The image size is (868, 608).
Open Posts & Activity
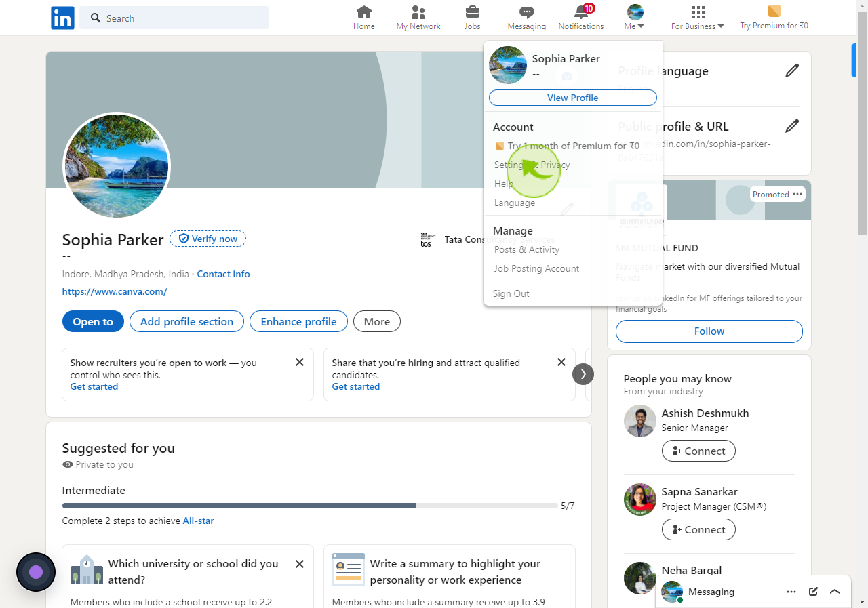[x=527, y=249]
